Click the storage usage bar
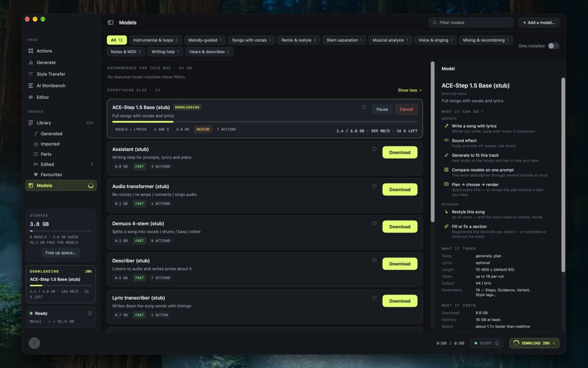This screenshot has height=368, width=588. click(61, 231)
